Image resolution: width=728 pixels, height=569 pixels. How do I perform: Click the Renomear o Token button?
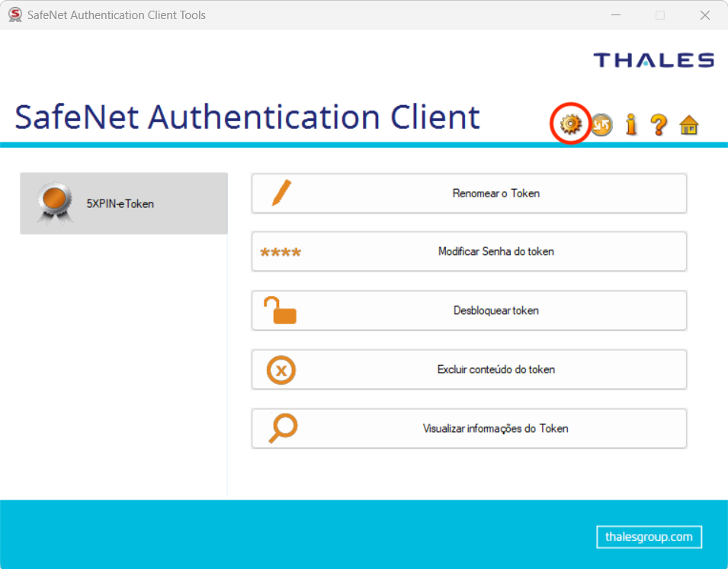pos(469,193)
